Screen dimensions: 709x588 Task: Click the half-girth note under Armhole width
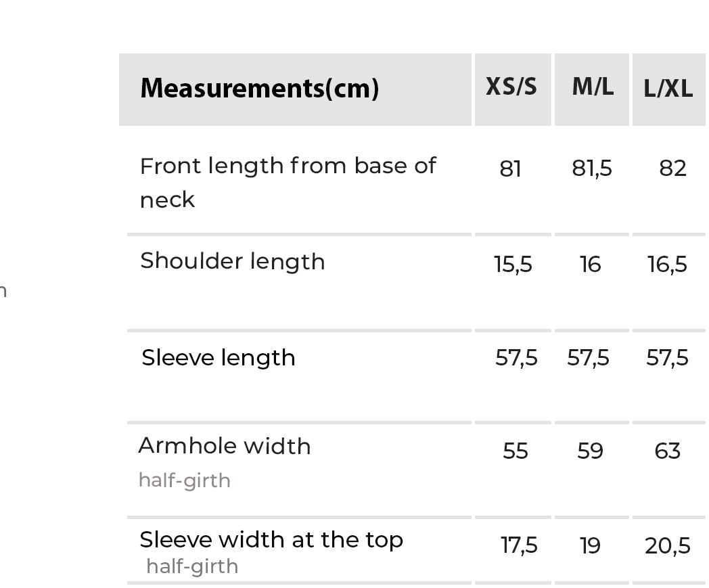coord(185,481)
